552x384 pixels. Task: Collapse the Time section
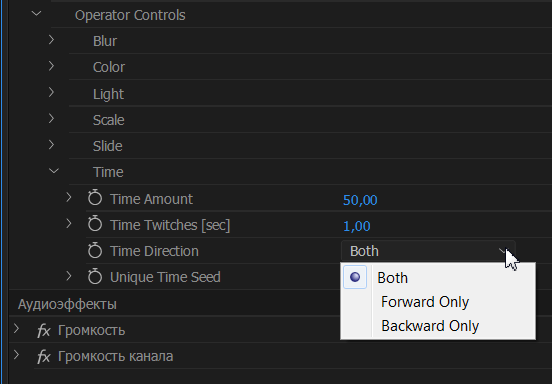pos(54,171)
